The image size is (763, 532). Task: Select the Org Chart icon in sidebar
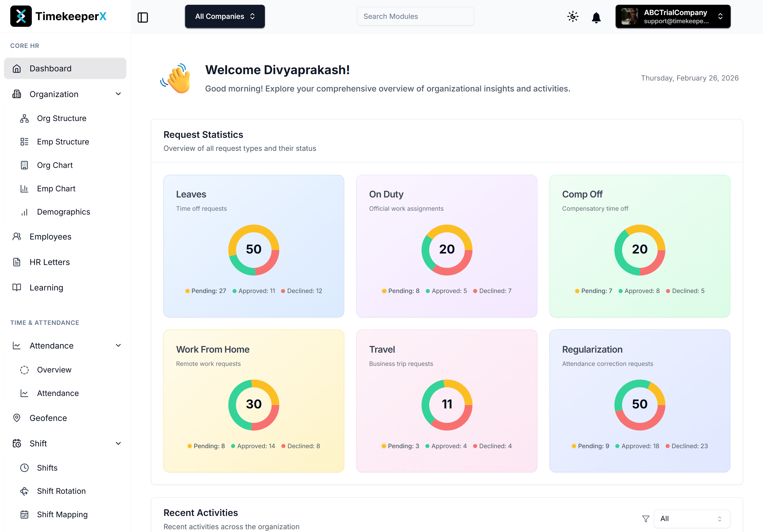click(24, 165)
